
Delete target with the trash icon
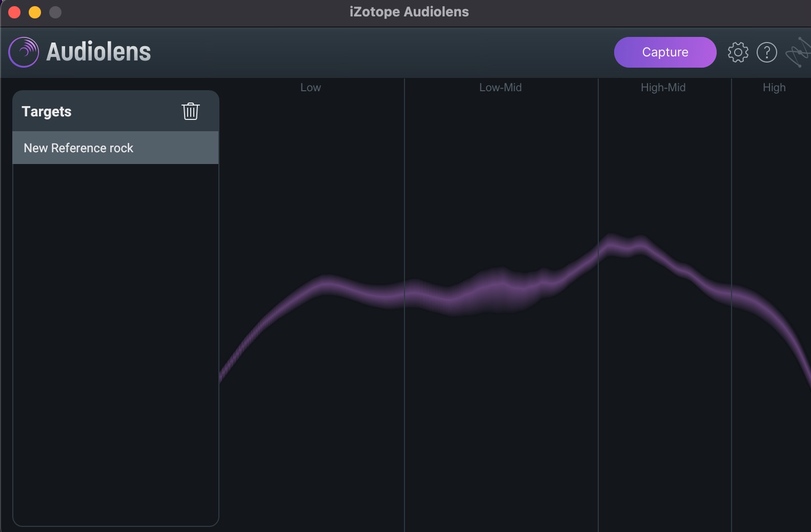190,111
